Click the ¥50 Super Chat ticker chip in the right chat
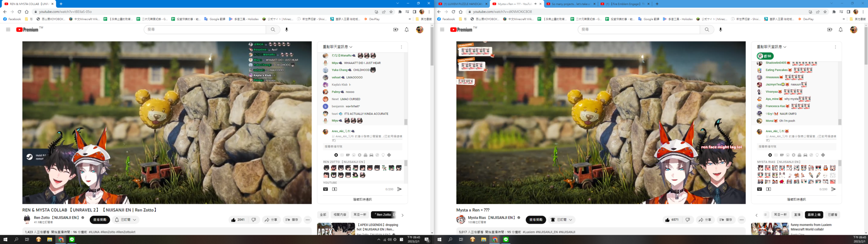Viewport: 868px width, 244px height. 765,56
